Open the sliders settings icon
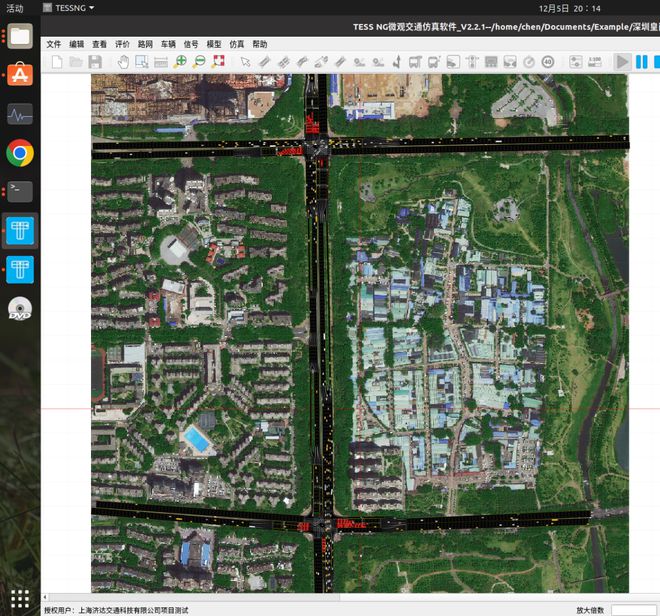Viewport: 660px width, 616px height. [575, 62]
